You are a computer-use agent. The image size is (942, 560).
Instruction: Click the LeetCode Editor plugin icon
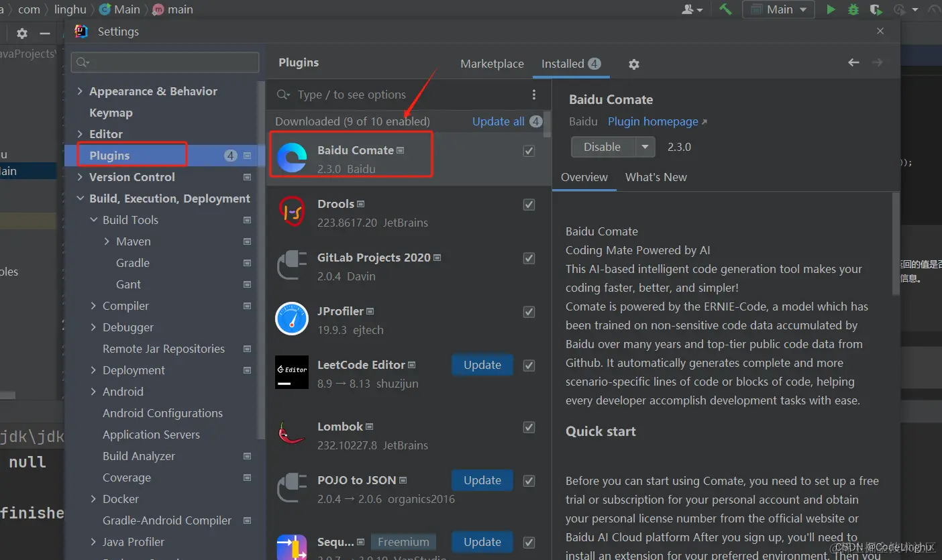click(292, 372)
